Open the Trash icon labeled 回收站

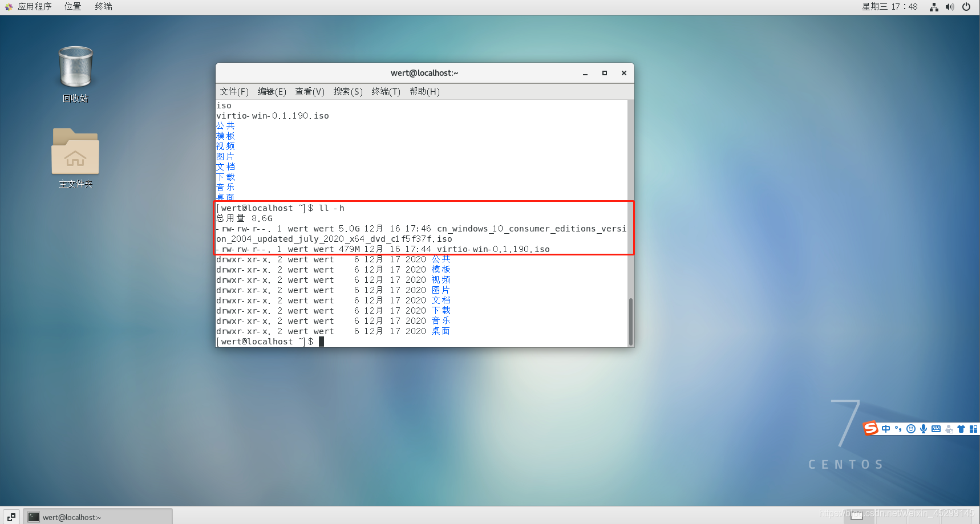75,74
